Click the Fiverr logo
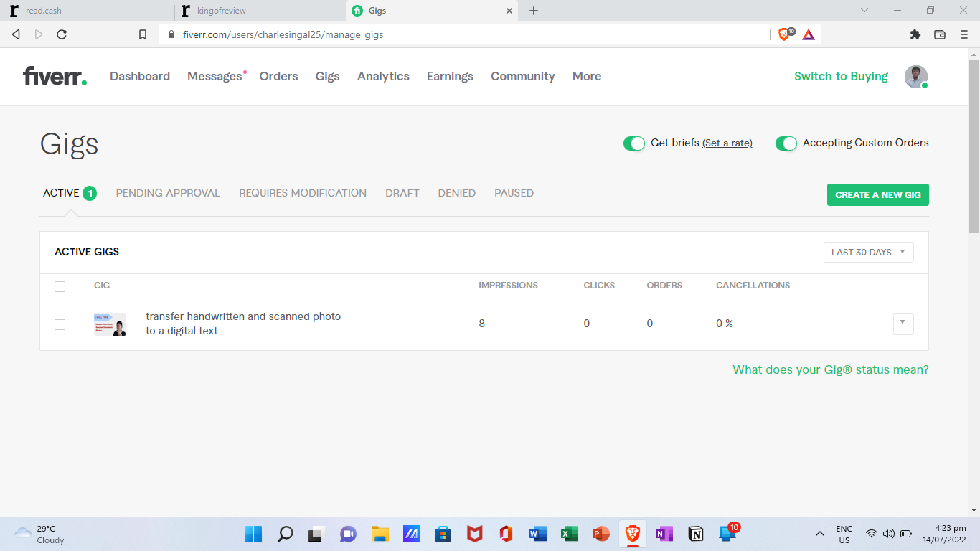Image resolution: width=980 pixels, height=551 pixels. [x=55, y=76]
